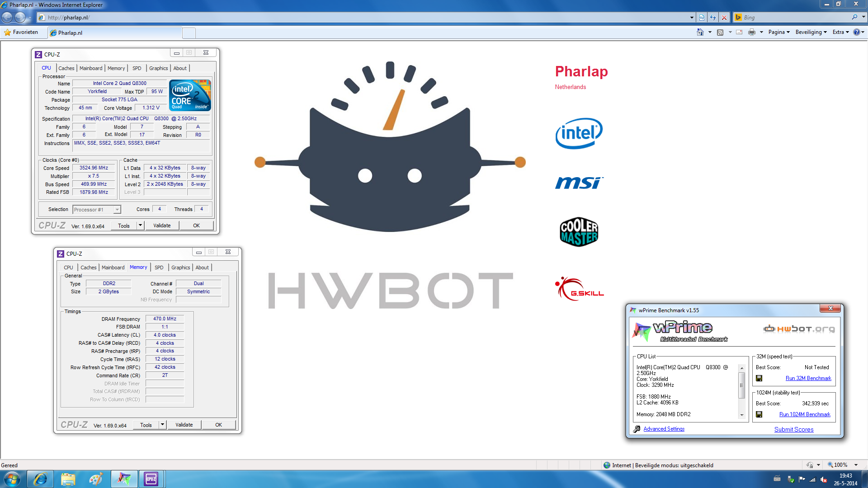Click the Cooler Master logo
The image size is (868, 488).
[x=579, y=232]
